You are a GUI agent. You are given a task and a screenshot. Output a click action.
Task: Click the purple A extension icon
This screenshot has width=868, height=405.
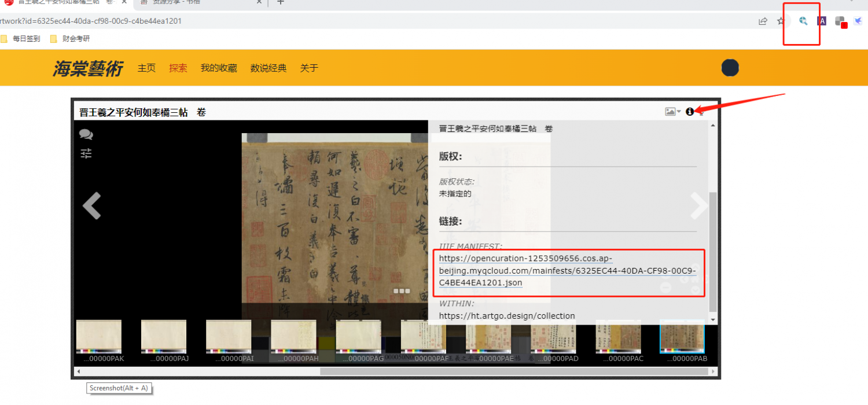coord(822,21)
